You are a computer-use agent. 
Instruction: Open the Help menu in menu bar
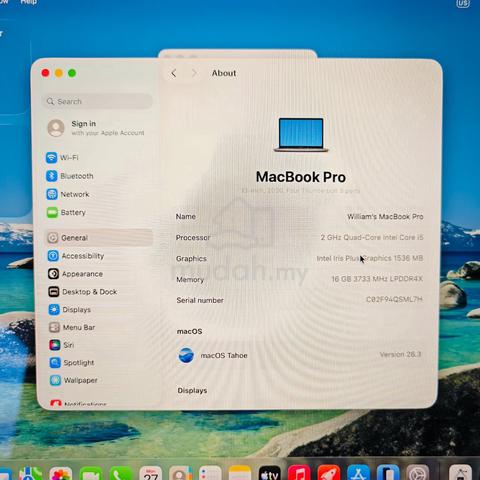(x=28, y=2)
